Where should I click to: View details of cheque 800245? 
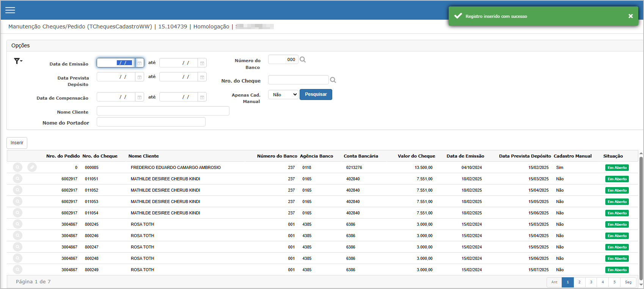(17, 224)
